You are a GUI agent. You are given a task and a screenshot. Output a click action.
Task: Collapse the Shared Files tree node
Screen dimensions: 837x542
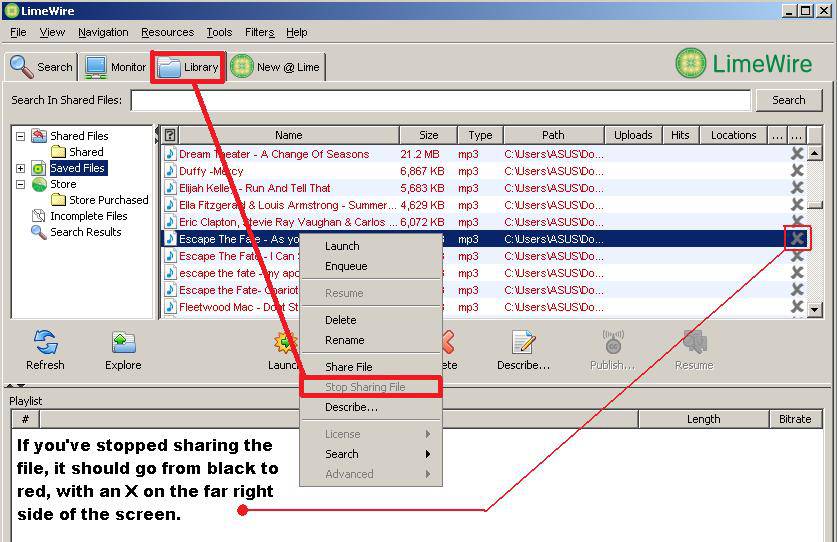click(x=20, y=136)
